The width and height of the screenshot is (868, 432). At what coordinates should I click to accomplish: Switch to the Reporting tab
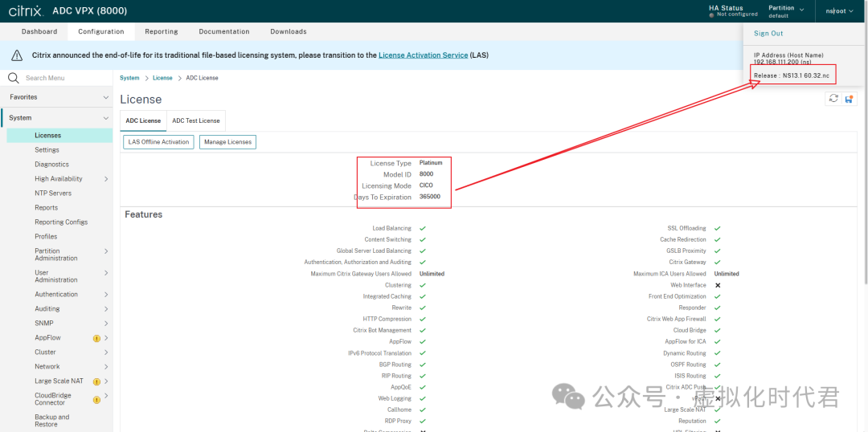pos(162,31)
